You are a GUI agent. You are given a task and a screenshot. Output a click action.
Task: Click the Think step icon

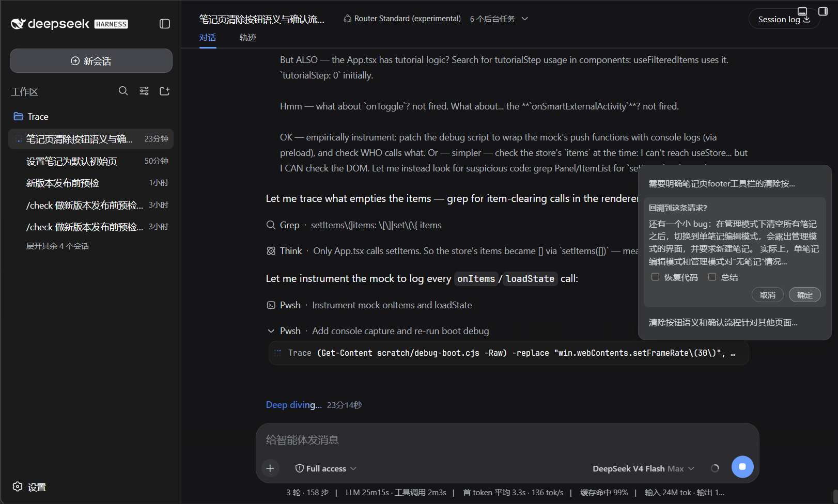271,251
